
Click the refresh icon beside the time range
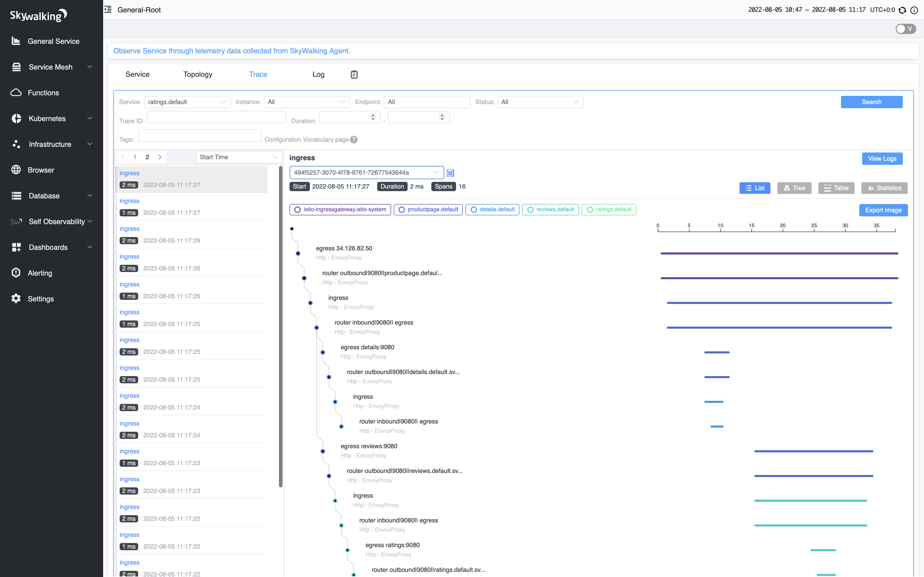(x=902, y=10)
